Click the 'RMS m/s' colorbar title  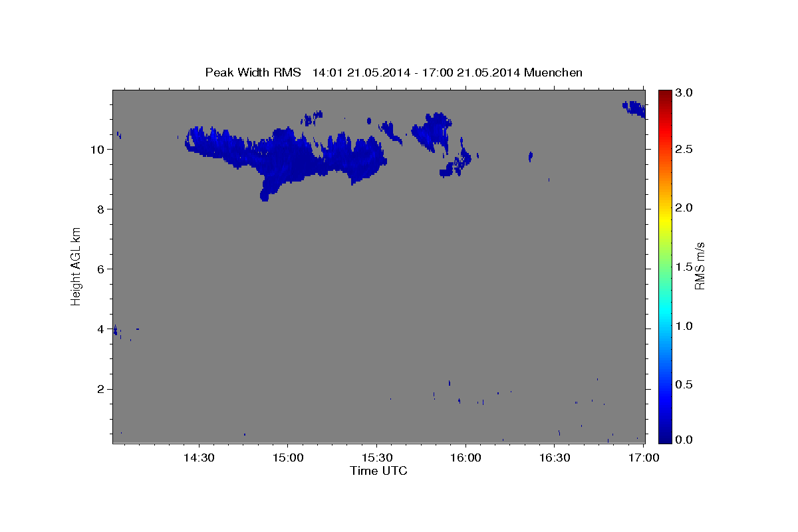(x=700, y=266)
